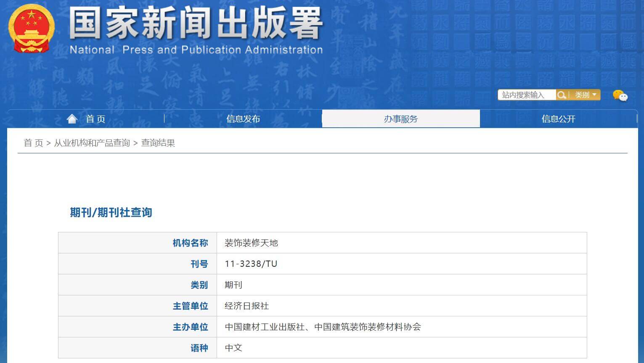This screenshot has width=644, height=363.
Task: Click the 主办单位 row label
Action: [x=190, y=327]
